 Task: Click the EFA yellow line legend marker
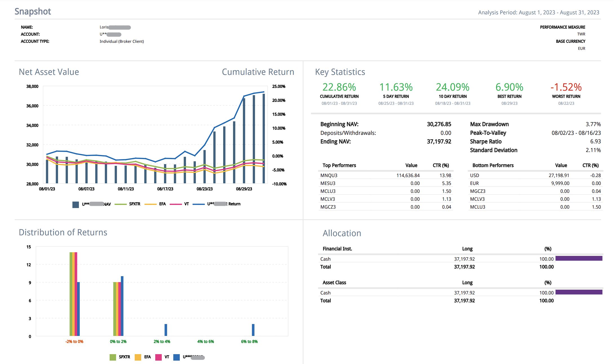tap(150, 204)
